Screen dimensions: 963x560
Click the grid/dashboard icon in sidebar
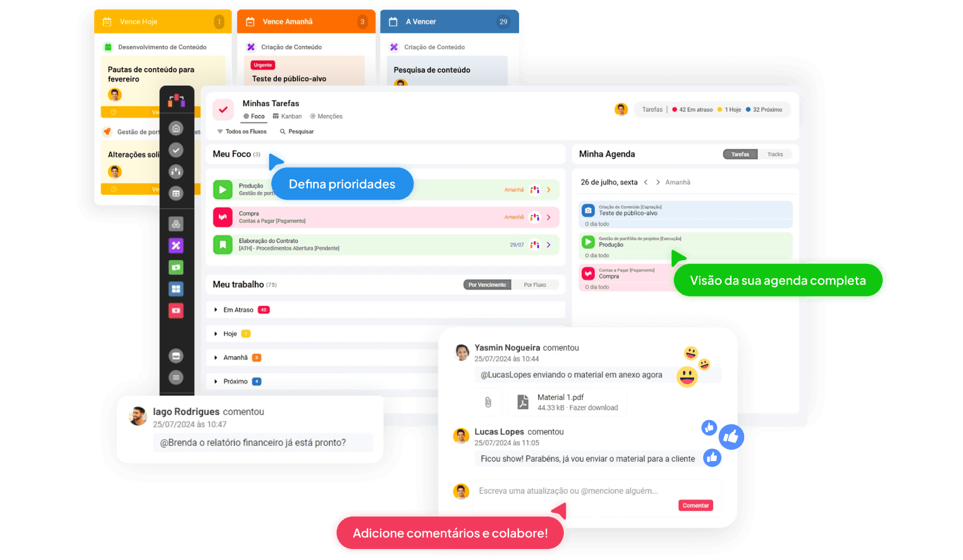coord(176,288)
